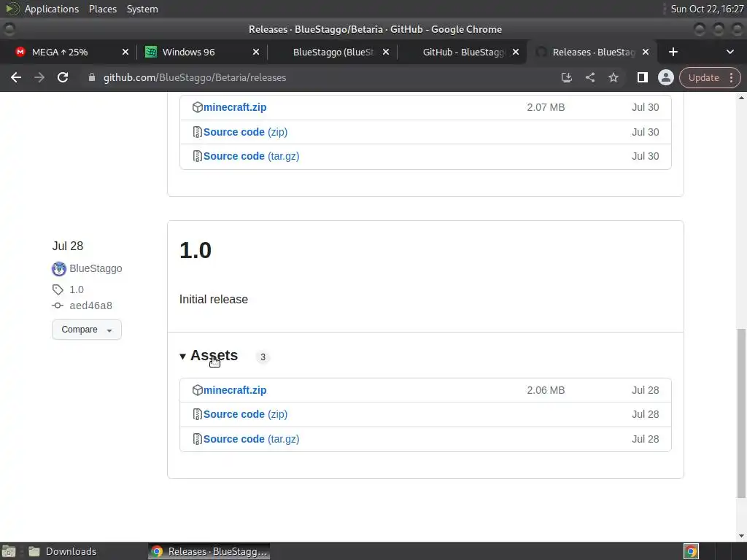This screenshot has width=747, height=560.
Task: Select Releases Chrome window in taskbar
Action: (x=209, y=551)
